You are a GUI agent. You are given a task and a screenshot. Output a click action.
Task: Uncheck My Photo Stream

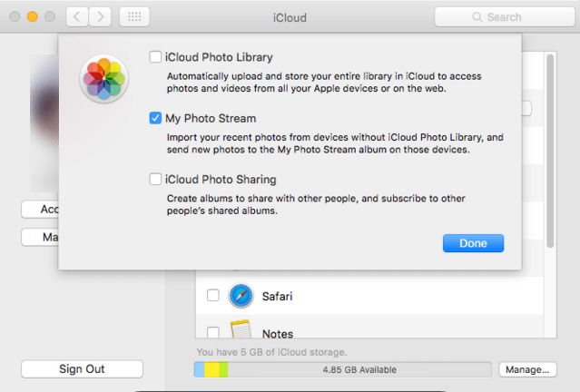click(155, 118)
